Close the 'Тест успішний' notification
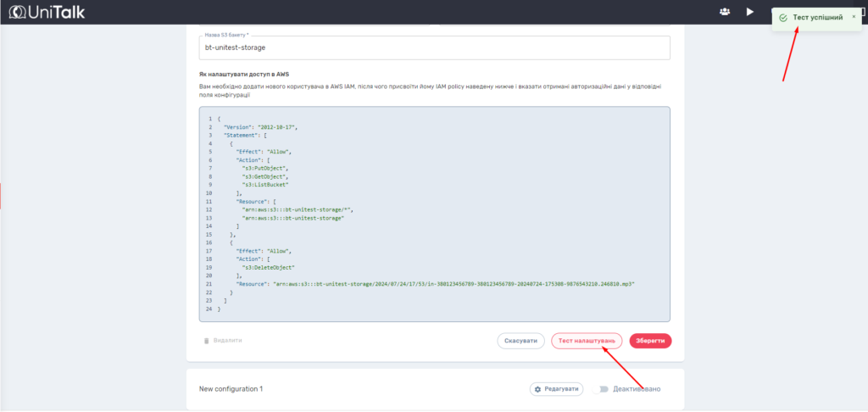868x412 pixels. [853, 16]
